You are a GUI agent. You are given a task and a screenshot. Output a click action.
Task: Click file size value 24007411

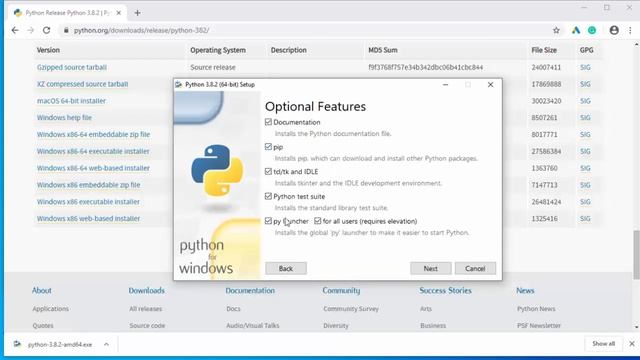(x=546, y=67)
